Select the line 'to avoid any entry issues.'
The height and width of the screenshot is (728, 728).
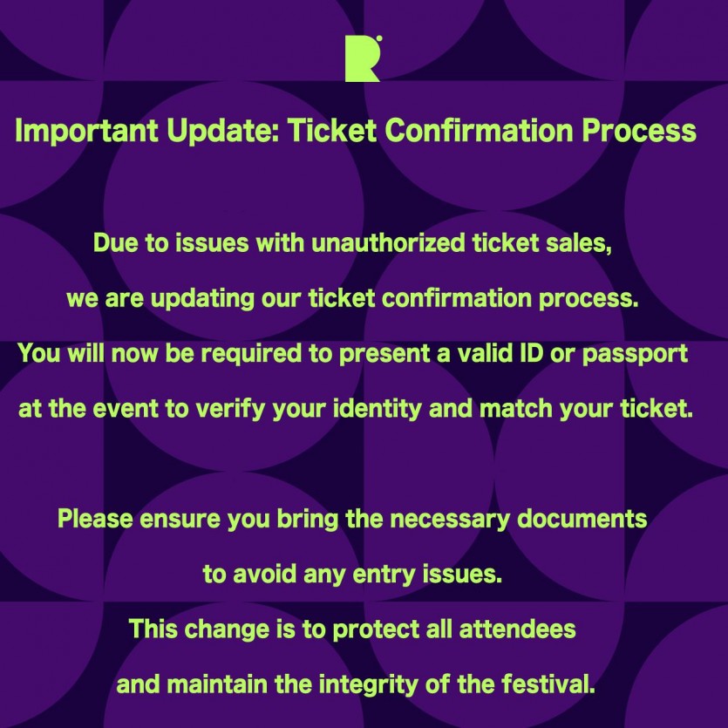(353, 574)
